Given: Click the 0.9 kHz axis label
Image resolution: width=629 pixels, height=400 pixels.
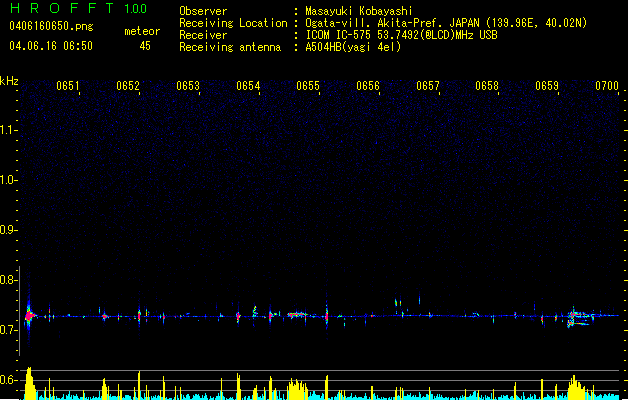Looking at the screenshot, I should [9, 229].
